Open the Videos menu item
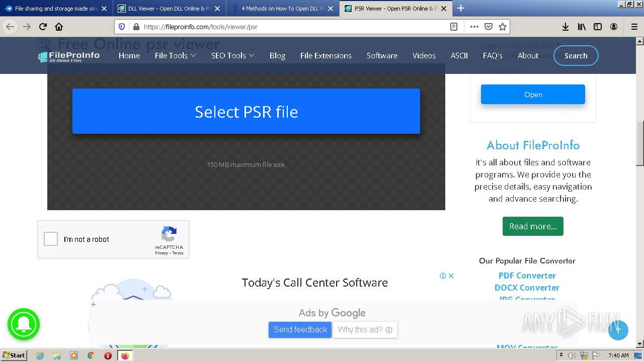Viewport: 644px width, 362px height. coord(424,56)
